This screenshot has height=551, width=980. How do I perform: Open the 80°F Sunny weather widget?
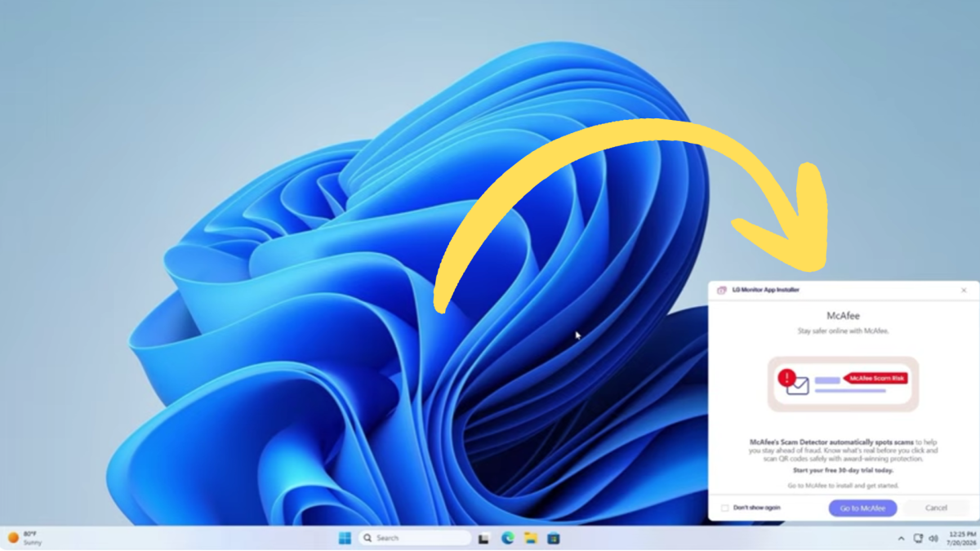(24, 538)
